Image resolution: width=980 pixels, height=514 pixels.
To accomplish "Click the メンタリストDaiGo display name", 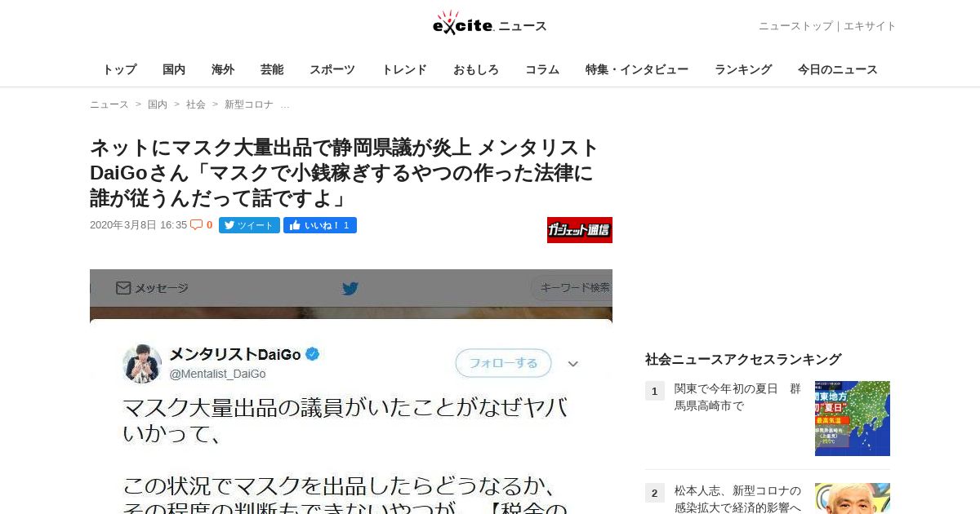I will tap(234, 354).
